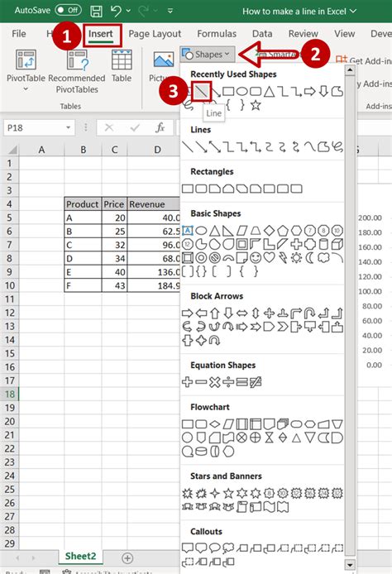Choose the Flowchart Summing Junction shape
The image size is (392, 574).
[x=242, y=438]
